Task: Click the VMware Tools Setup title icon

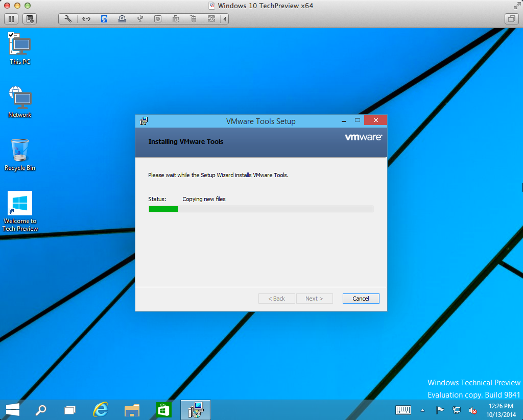Action: tap(144, 121)
